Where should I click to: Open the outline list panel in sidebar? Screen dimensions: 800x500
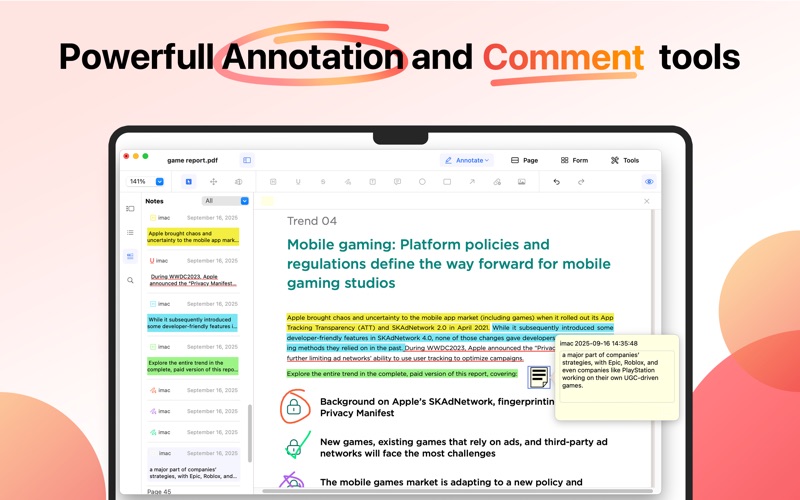tap(130, 232)
